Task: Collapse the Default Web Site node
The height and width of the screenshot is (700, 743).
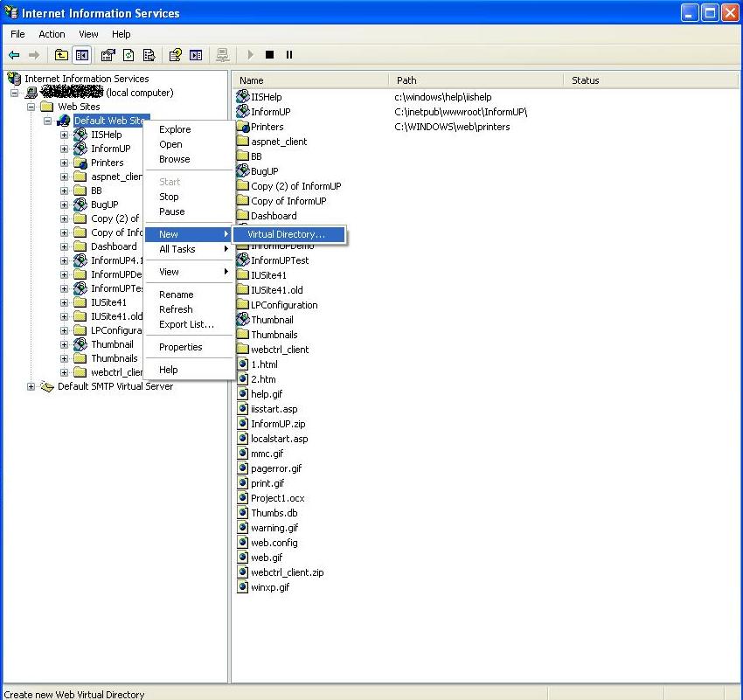Action: (x=48, y=121)
